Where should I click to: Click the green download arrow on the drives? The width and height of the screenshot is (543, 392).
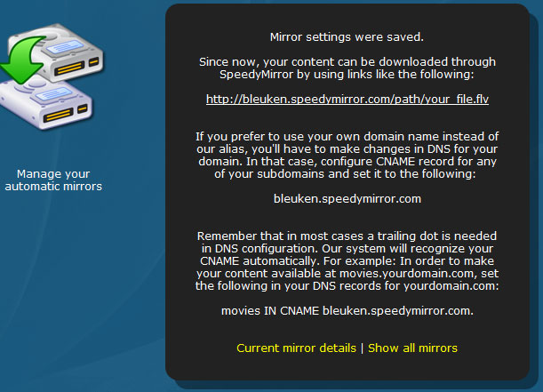coord(22,59)
